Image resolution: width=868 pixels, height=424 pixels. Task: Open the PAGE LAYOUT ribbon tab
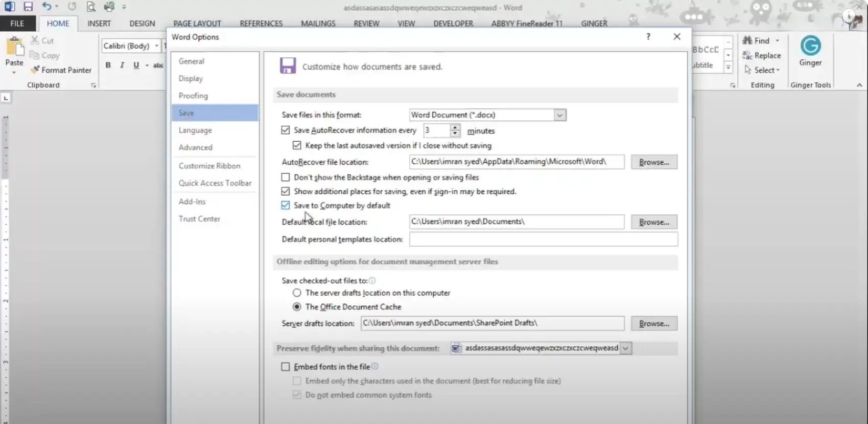(197, 24)
